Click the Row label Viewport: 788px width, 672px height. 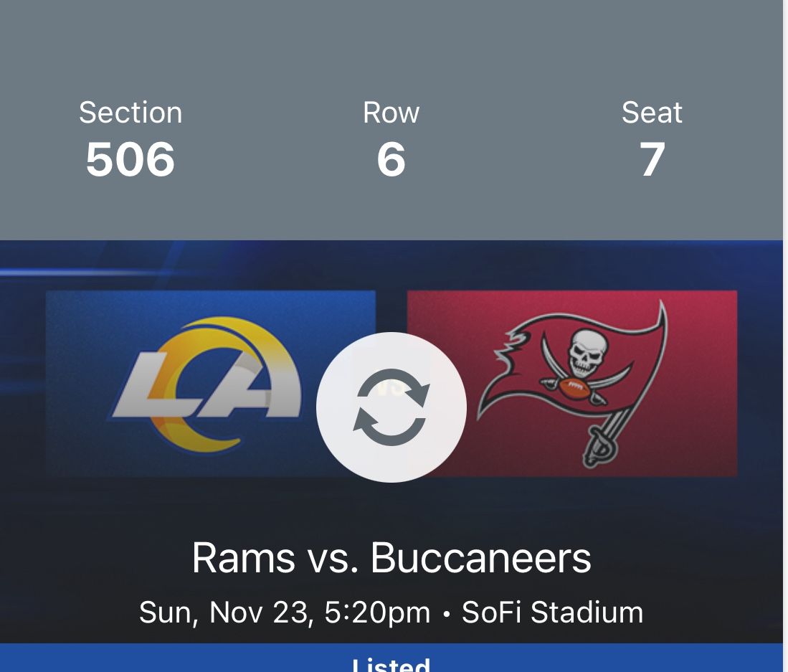coord(391,113)
